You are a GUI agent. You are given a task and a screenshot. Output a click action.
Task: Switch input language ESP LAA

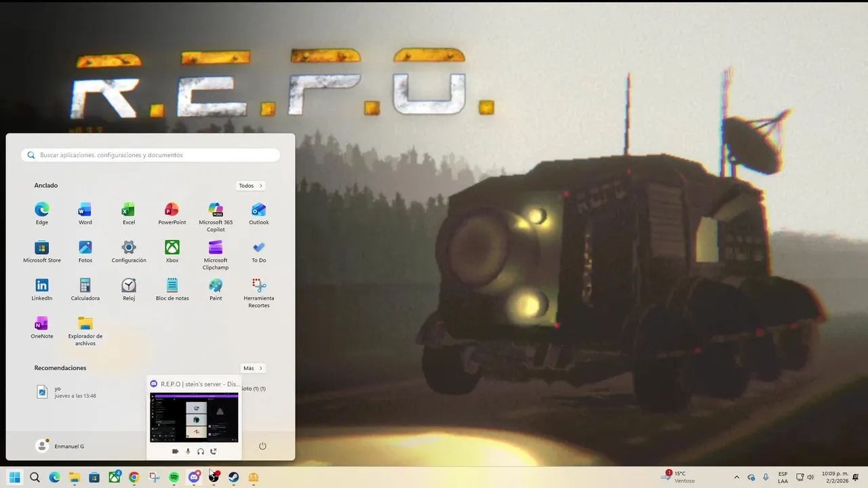pyautogui.click(x=783, y=477)
